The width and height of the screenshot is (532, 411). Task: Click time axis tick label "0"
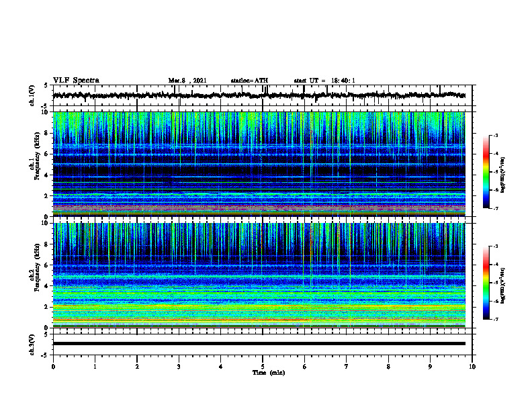[x=53, y=367]
